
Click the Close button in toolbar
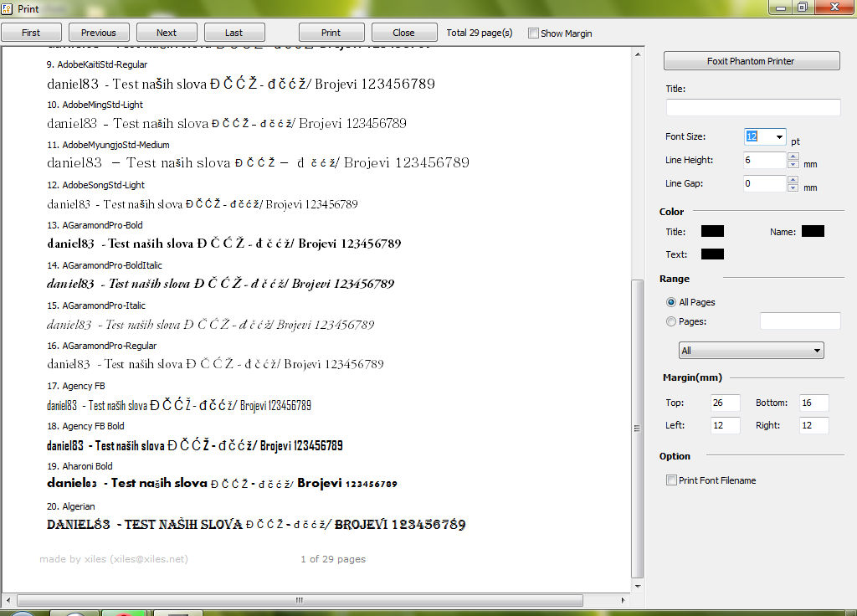[x=404, y=33]
